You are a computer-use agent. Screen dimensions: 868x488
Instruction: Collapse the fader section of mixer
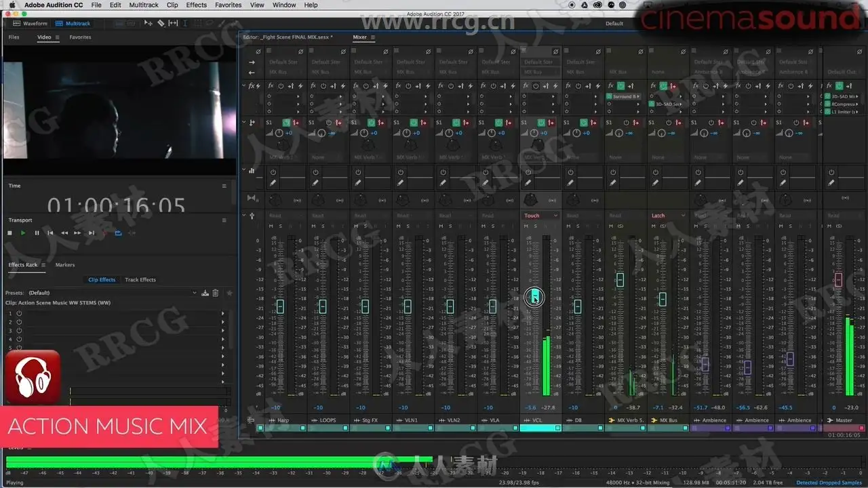[245, 216]
